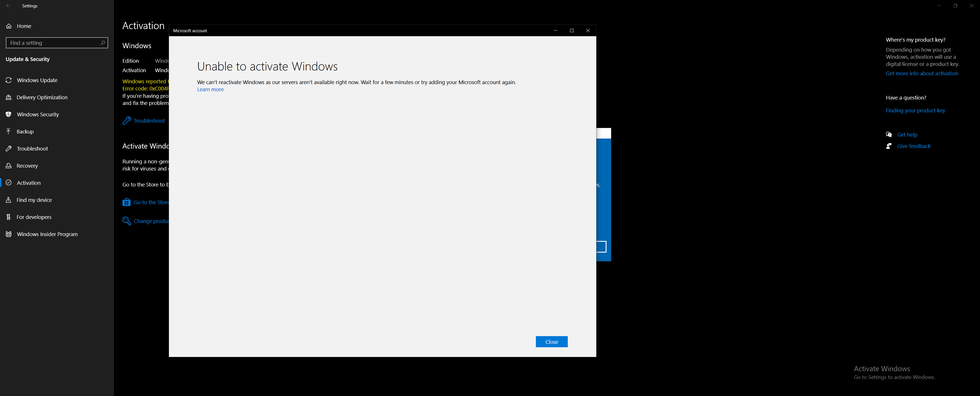This screenshot has width=980, height=396.
Task: Open Windows Update sync icon
Action: click(x=9, y=80)
